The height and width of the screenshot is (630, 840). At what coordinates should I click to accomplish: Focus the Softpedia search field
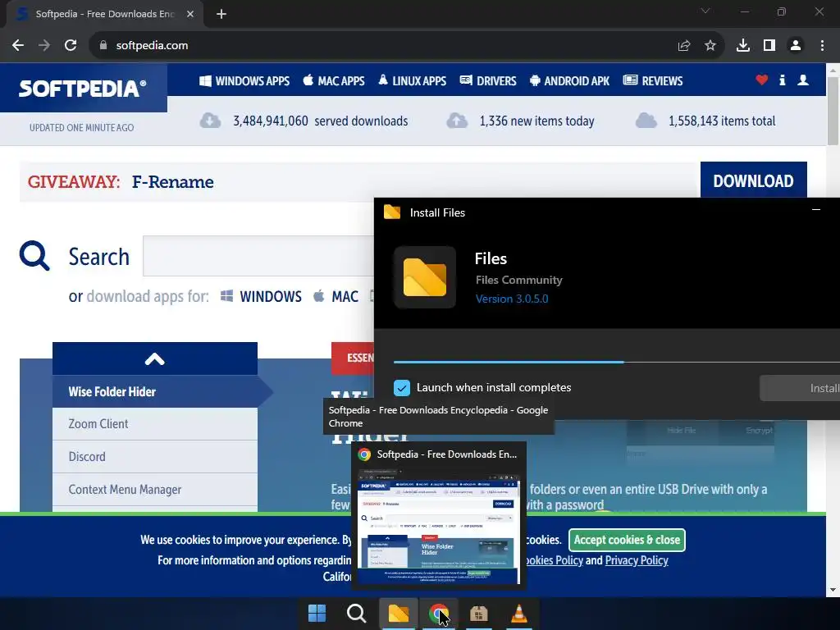[258, 256]
